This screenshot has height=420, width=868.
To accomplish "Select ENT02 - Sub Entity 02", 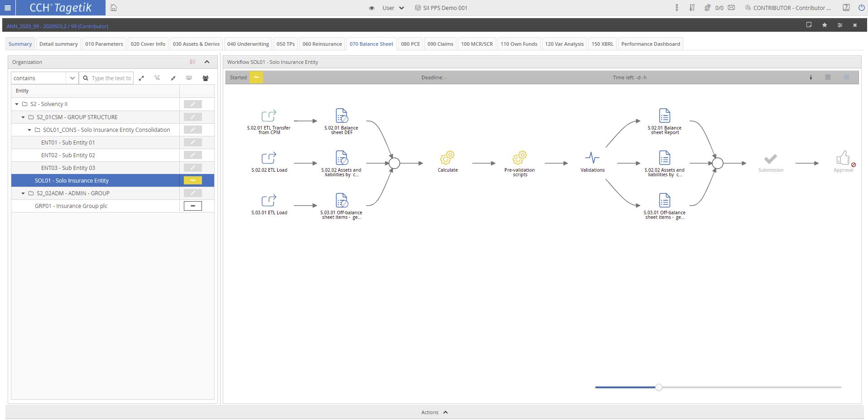I will coord(68,155).
